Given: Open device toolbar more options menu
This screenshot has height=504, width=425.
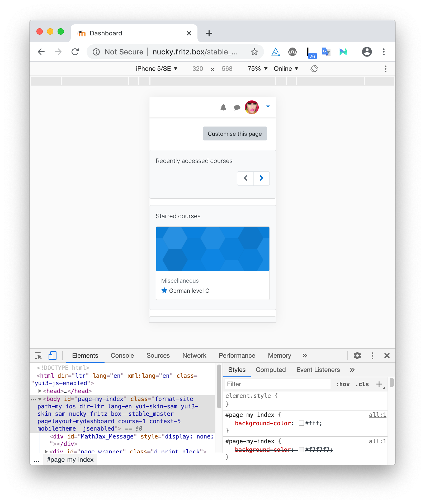Looking at the screenshot, I should click(x=386, y=69).
